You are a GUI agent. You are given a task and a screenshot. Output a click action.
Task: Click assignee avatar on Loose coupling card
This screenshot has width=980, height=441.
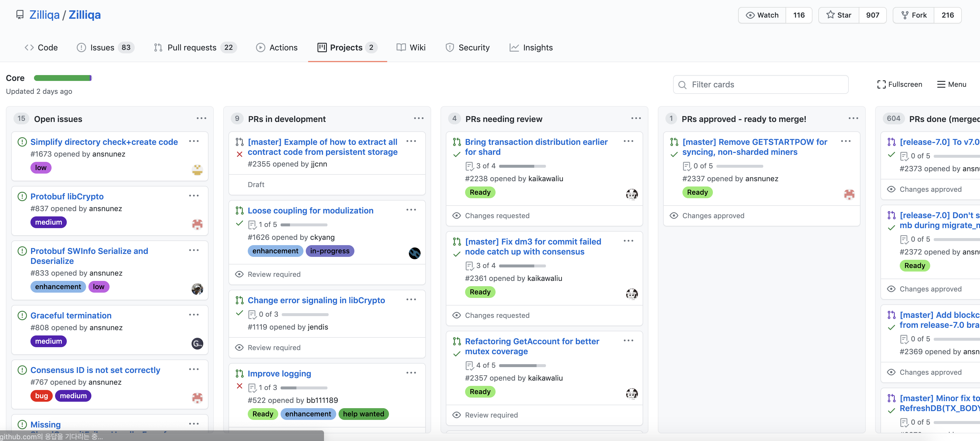(414, 253)
